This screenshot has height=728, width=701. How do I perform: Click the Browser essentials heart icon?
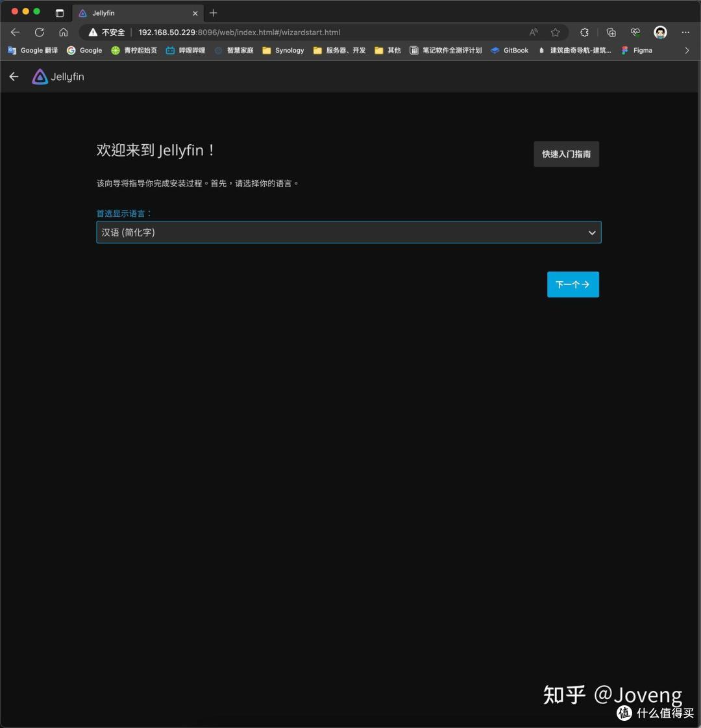635,32
